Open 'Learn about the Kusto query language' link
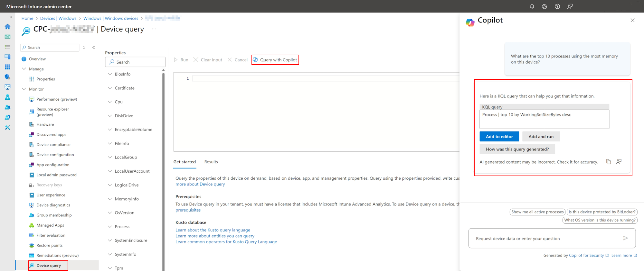644x271 pixels. coord(213,230)
